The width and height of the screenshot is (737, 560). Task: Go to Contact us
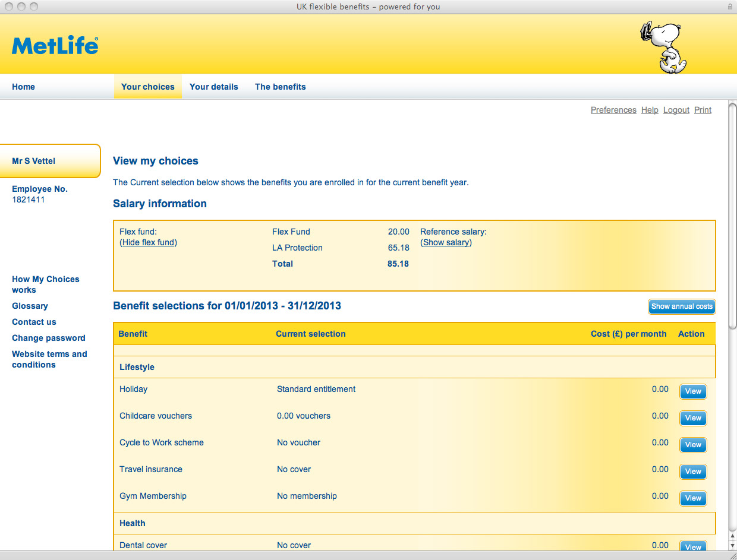click(34, 322)
